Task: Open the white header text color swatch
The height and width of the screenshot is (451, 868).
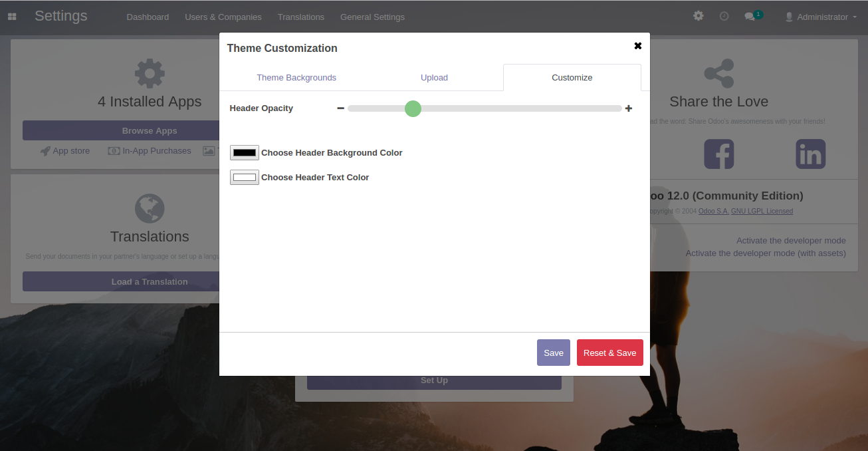Action: click(x=244, y=178)
